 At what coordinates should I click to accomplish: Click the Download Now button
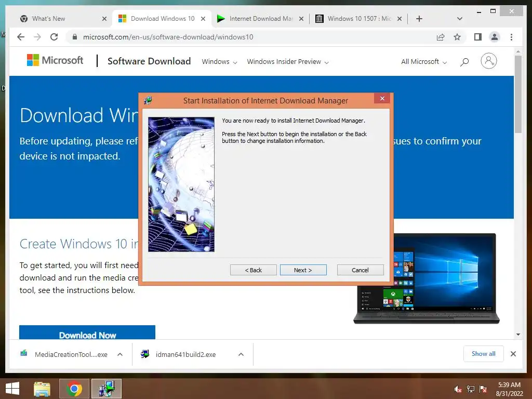(x=87, y=332)
